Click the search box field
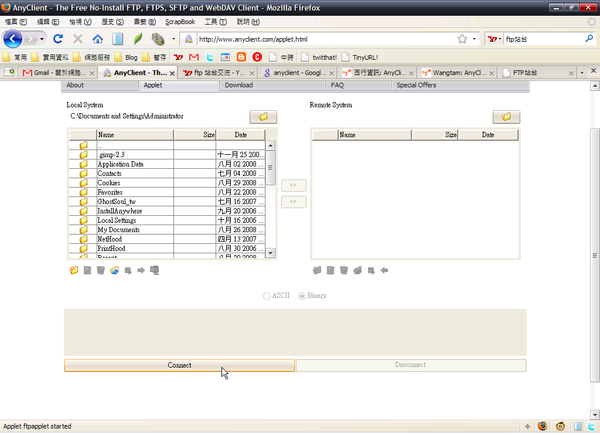The image size is (600, 435). 543,39
